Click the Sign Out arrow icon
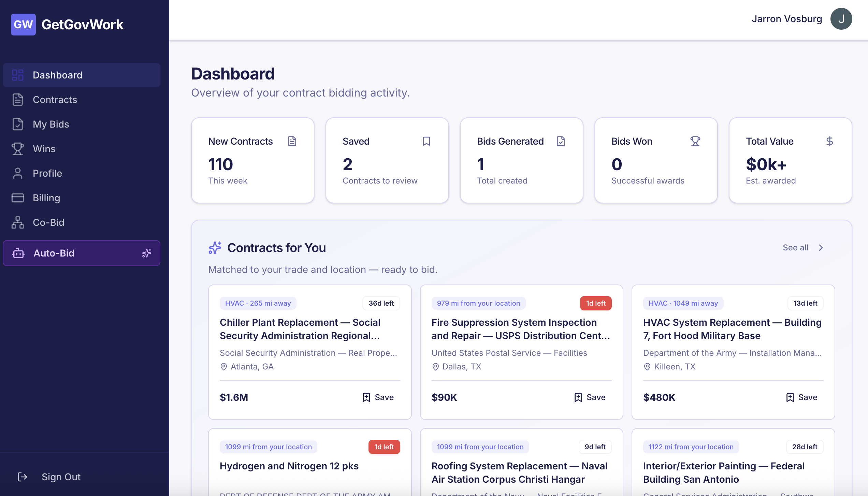 (23, 477)
